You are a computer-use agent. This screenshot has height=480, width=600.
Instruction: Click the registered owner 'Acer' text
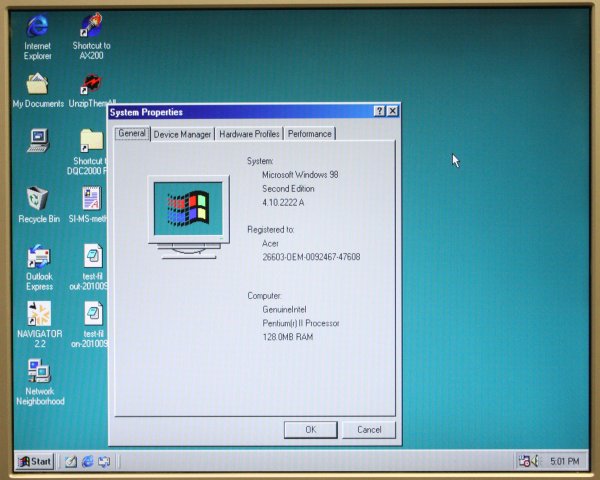click(270, 243)
